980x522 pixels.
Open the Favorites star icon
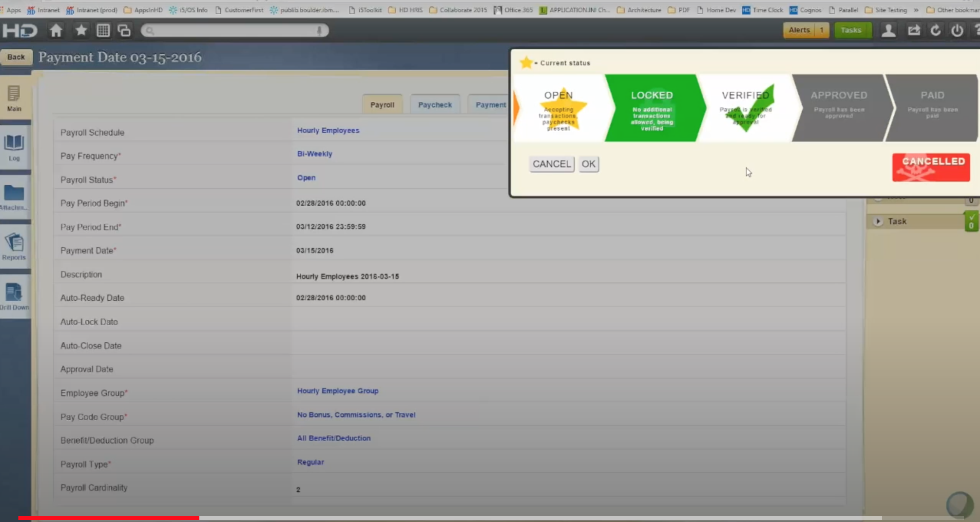click(81, 30)
